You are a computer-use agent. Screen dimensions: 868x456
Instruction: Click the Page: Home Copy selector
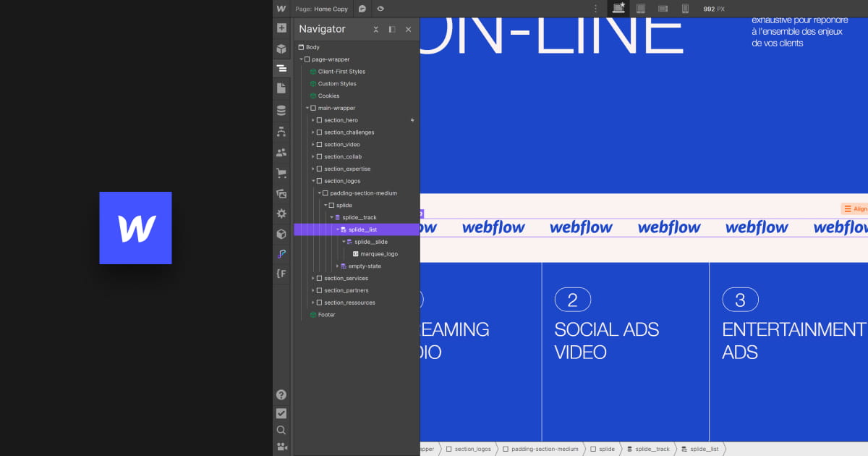322,9
